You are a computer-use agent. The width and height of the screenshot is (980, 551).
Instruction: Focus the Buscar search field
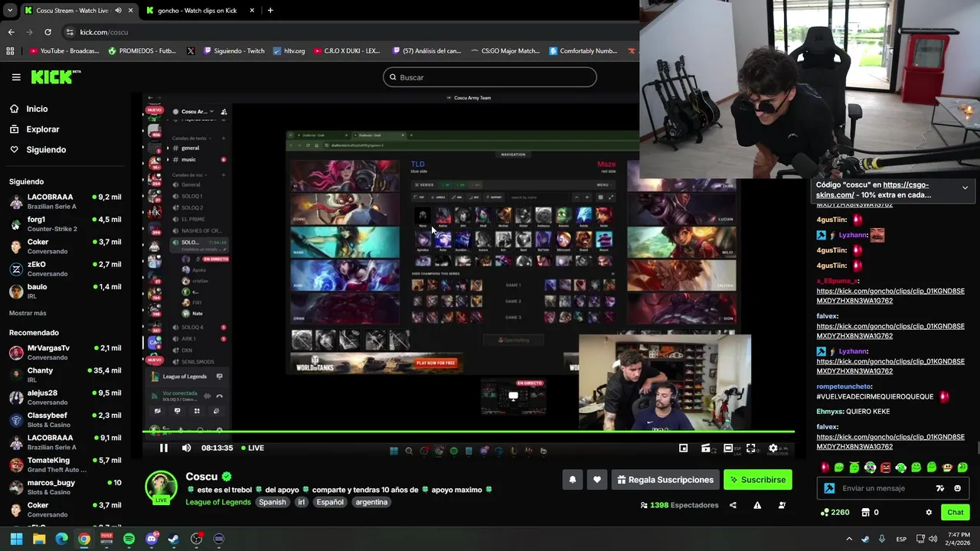click(x=489, y=77)
